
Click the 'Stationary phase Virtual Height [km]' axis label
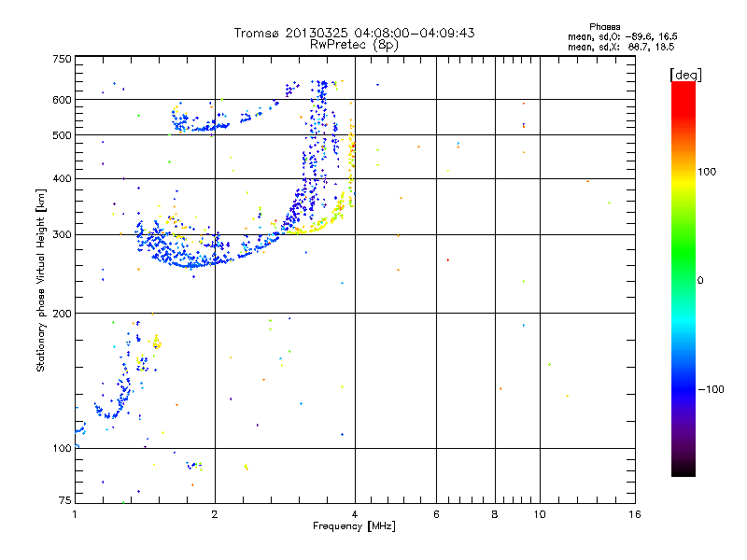(x=41, y=280)
